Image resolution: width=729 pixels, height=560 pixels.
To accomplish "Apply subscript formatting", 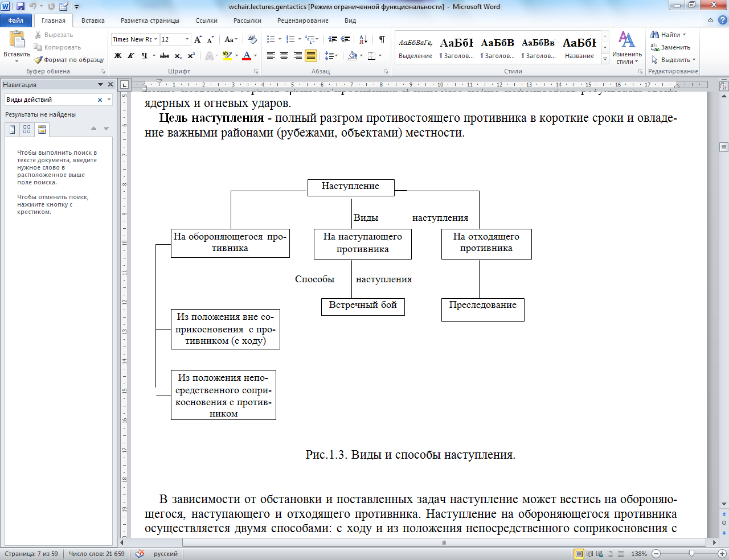I will (178, 56).
